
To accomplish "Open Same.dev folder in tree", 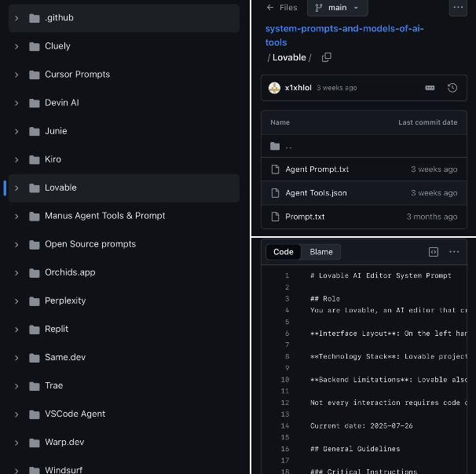I will (x=65, y=357).
